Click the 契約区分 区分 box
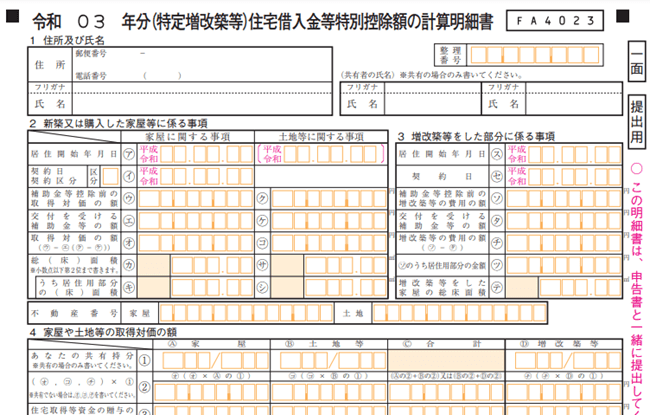 point(110,176)
